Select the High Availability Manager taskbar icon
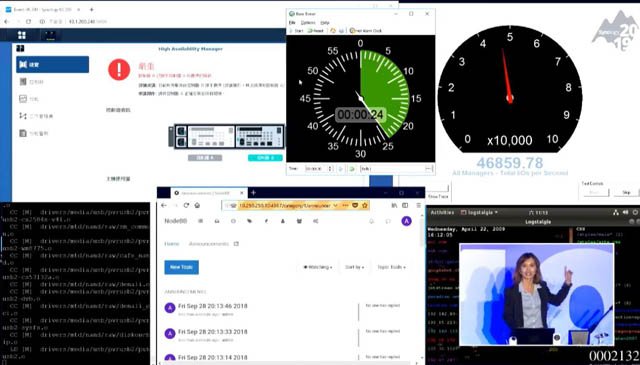Image resolution: width=640 pixels, height=365 pixels. point(50,35)
